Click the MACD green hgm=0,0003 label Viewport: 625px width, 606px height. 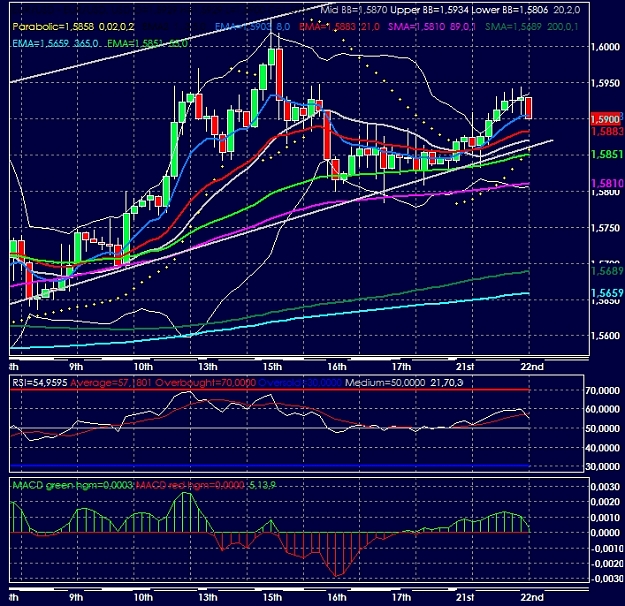(x=72, y=485)
